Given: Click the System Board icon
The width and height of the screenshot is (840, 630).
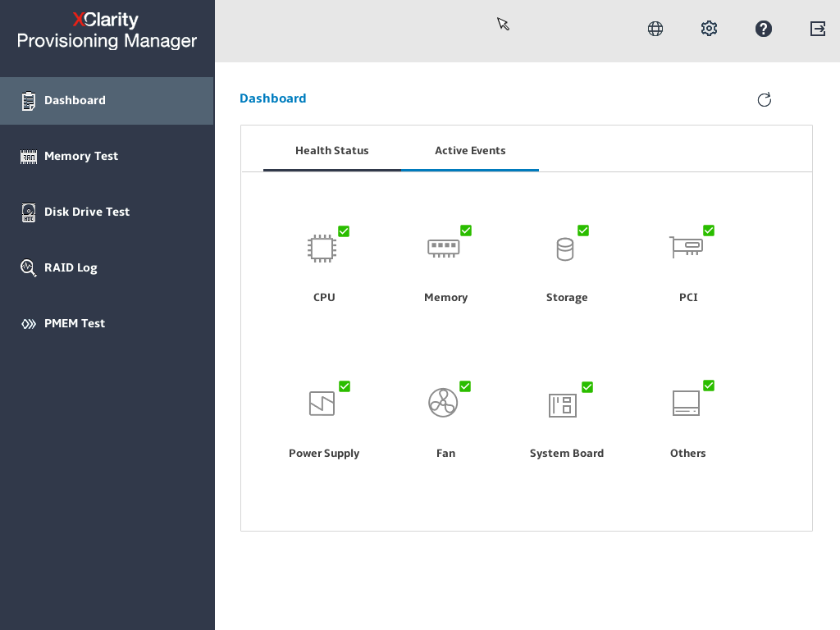Looking at the screenshot, I should tap(563, 405).
